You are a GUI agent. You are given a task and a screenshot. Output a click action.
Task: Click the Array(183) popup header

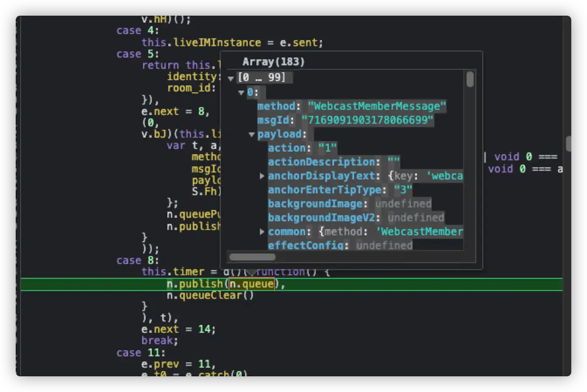(273, 62)
